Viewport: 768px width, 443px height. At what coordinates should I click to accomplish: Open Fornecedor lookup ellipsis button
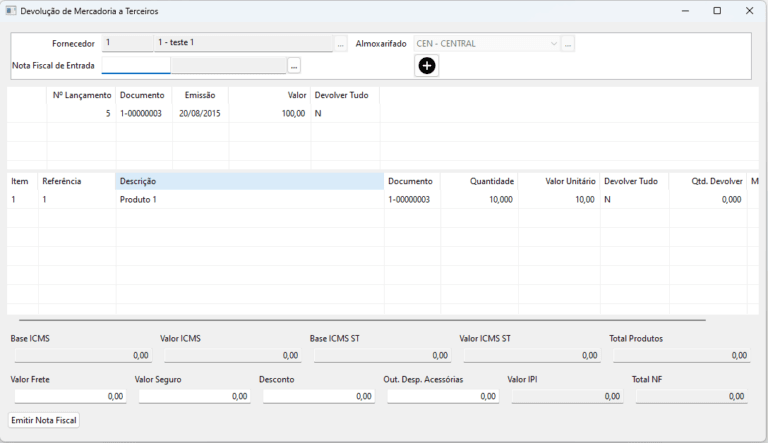tap(340, 44)
